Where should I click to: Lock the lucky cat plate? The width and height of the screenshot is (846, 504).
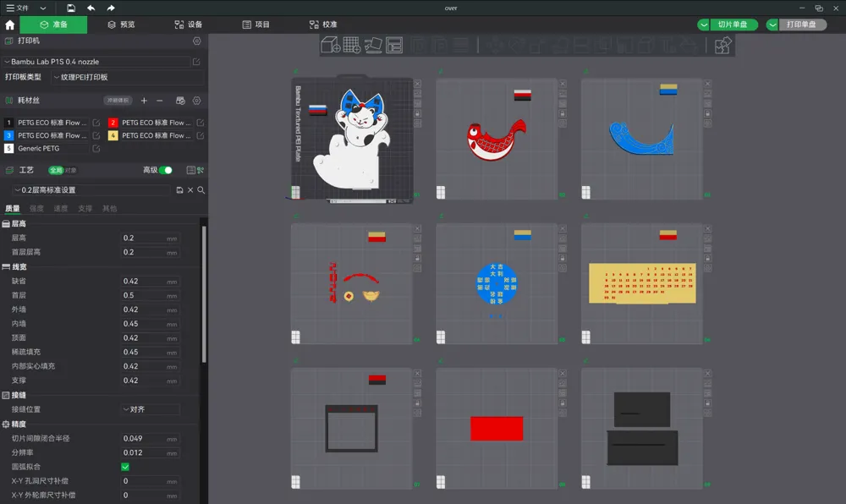(x=418, y=113)
